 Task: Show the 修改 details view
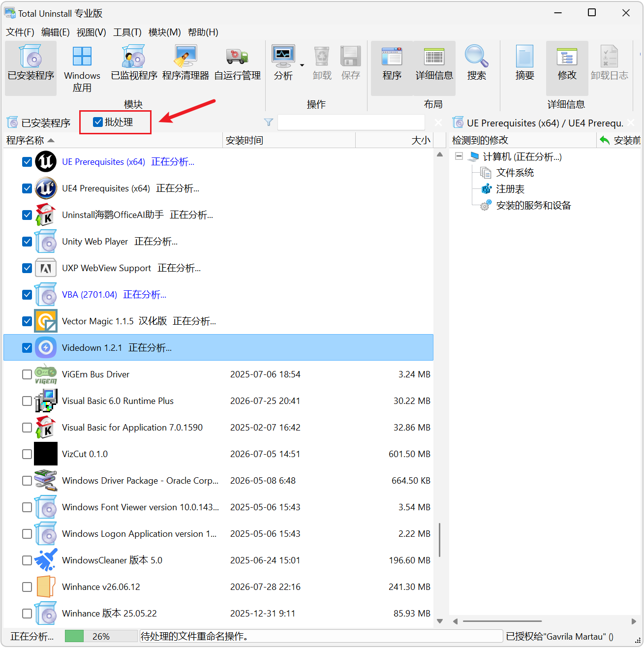567,68
